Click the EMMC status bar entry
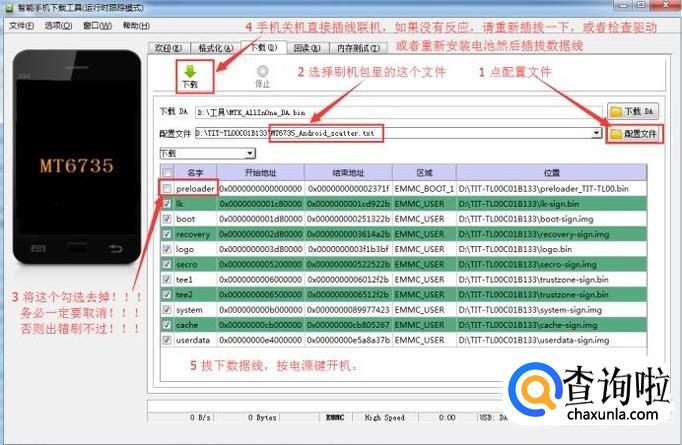This screenshot has width=682, height=445. [x=335, y=417]
